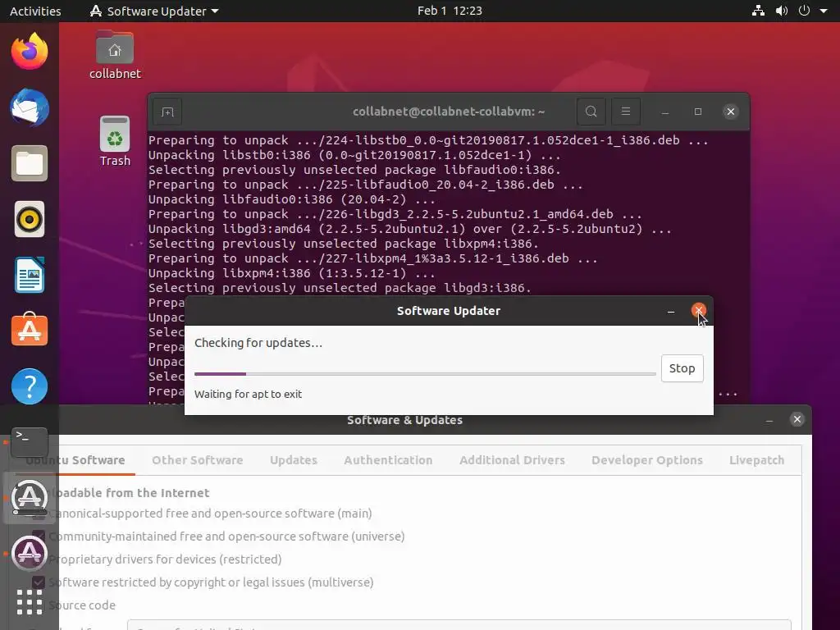Stop checking for updates

682,368
